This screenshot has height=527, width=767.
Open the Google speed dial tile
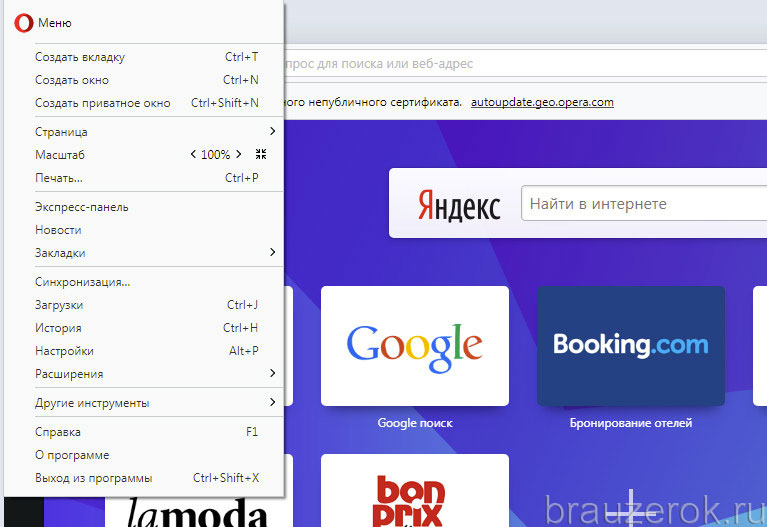(415, 346)
